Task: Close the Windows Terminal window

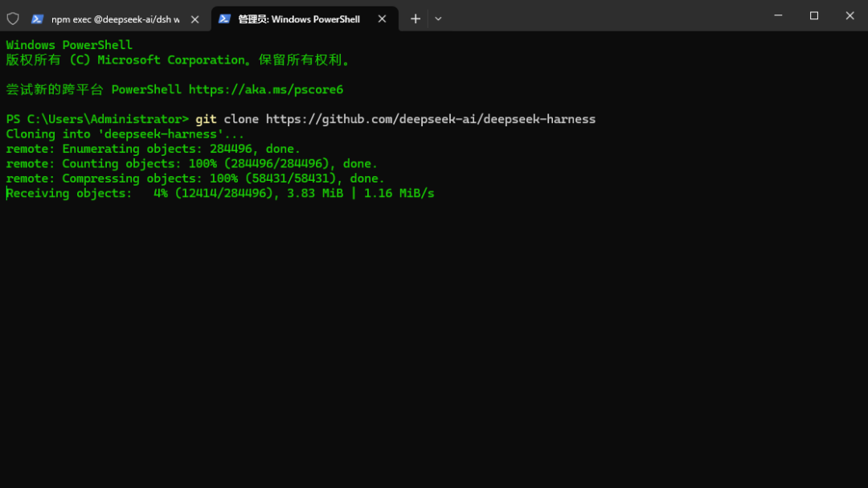Action: tap(850, 15)
